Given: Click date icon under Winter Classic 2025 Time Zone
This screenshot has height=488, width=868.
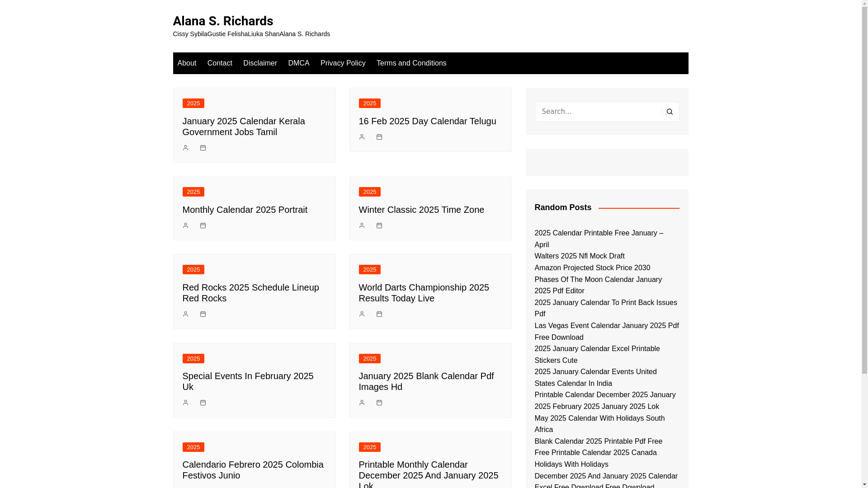Looking at the screenshot, I should pos(379,225).
